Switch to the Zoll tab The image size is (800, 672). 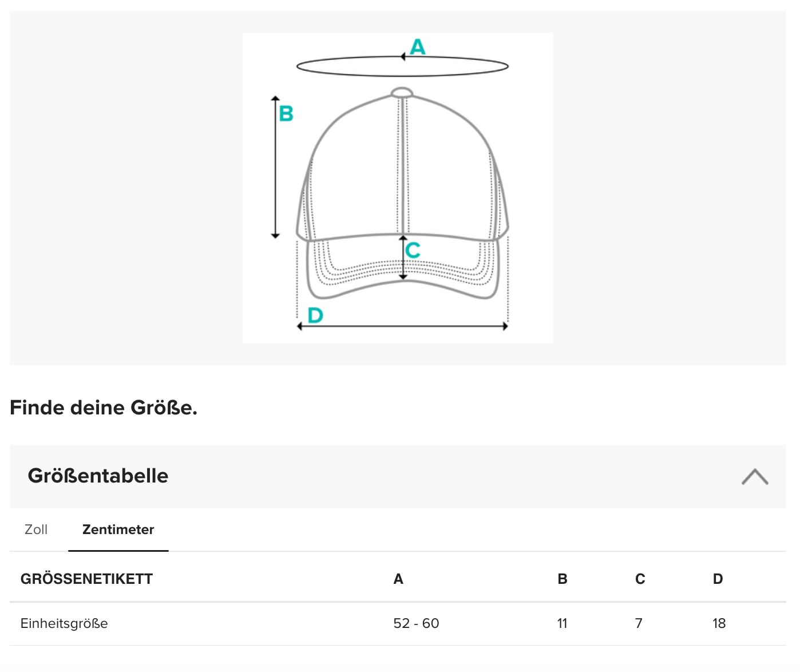[x=36, y=529]
